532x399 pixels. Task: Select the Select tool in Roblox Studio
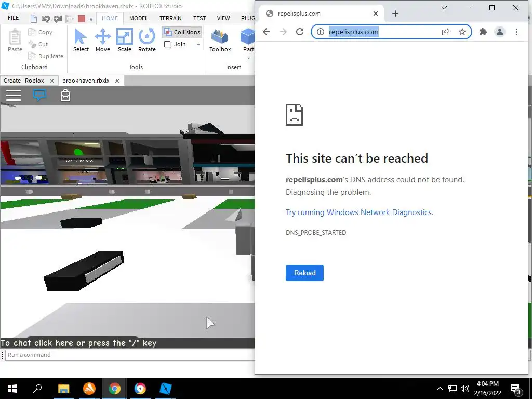tap(81, 41)
